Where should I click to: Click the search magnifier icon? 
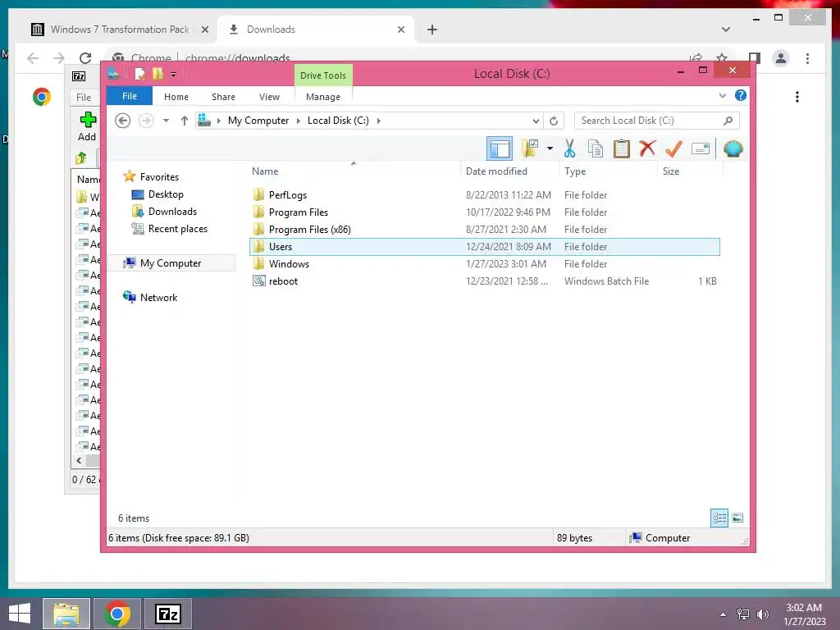[x=728, y=121]
